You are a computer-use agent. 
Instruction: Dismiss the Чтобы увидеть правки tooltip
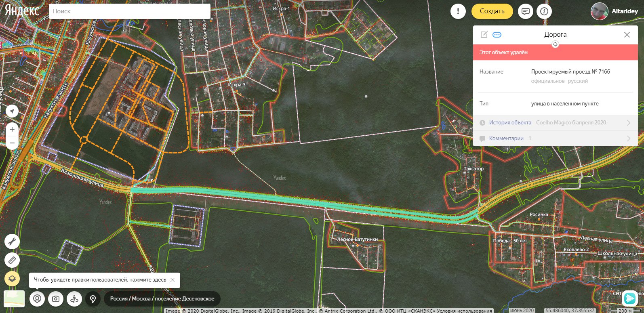point(173,280)
